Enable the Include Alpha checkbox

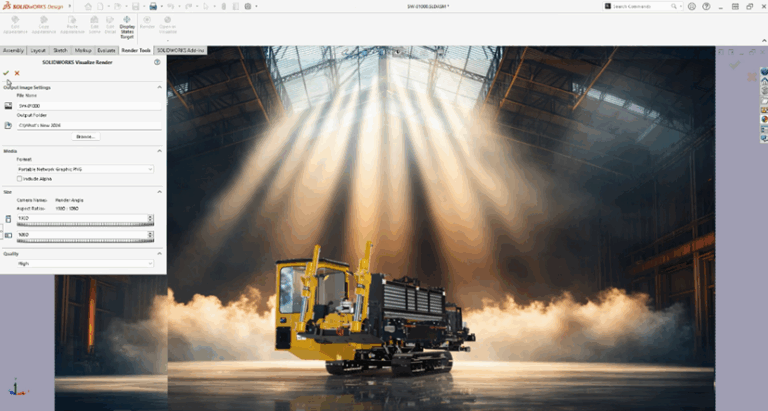(x=20, y=179)
